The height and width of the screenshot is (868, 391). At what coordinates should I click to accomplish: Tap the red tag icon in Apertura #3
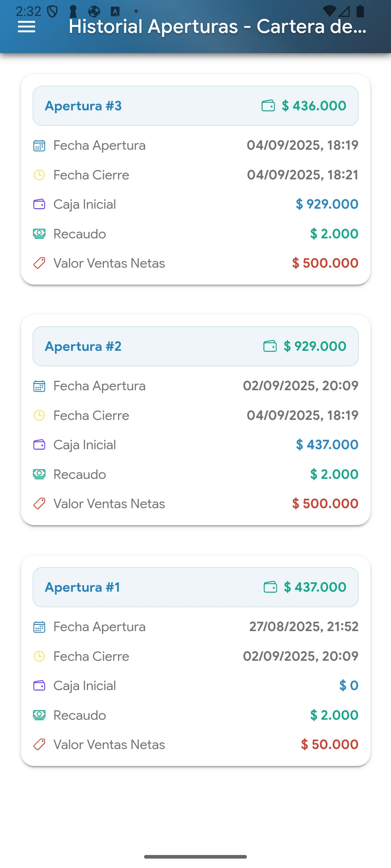pyautogui.click(x=39, y=263)
